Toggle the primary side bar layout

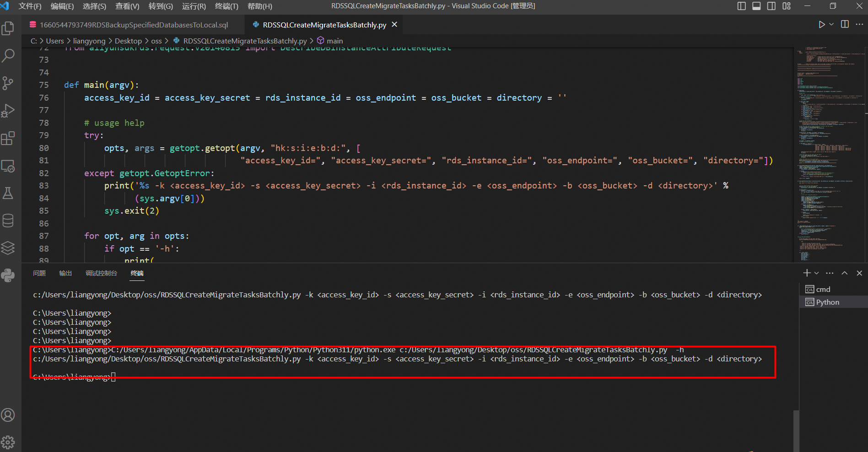742,6
